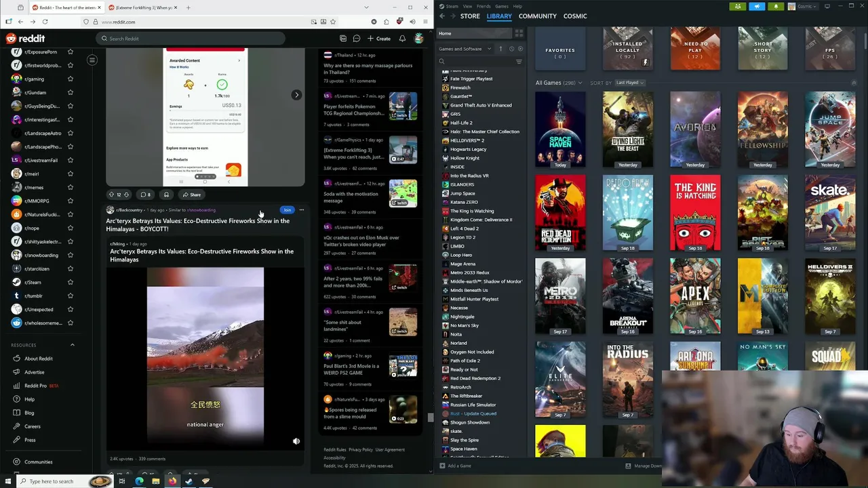Click the Steam sort ascending arrow

[x=500, y=49]
